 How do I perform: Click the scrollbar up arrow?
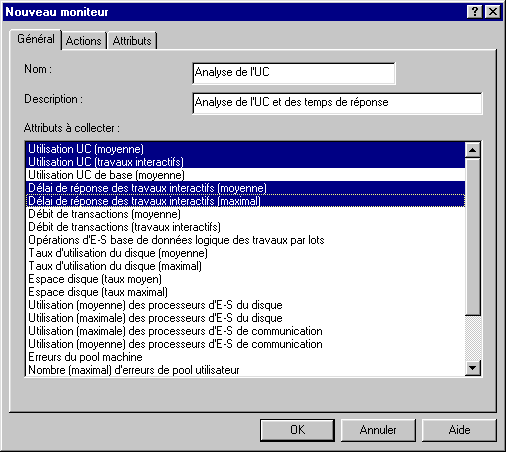click(x=472, y=150)
